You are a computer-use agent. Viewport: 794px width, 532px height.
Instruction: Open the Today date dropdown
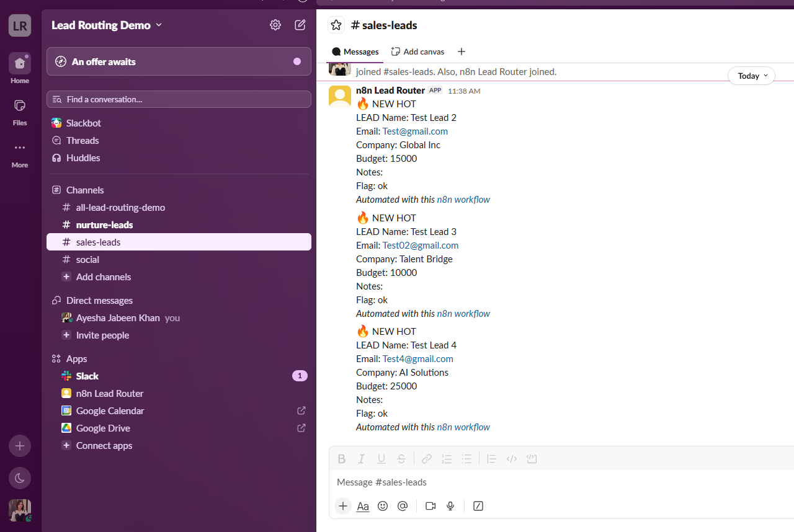pos(751,76)
